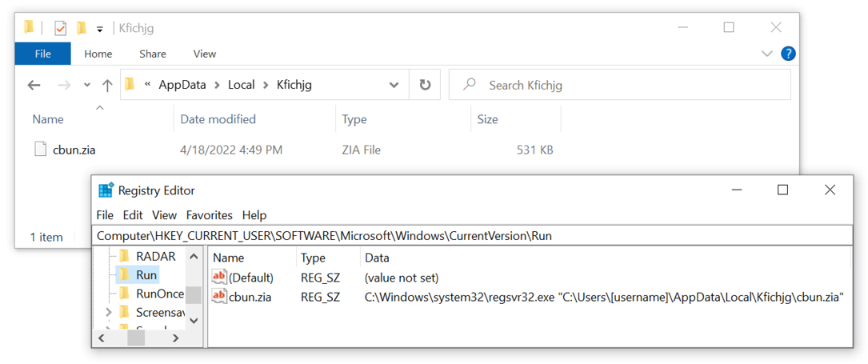
Task: Click the RADAR folder icon in registry tree
Action: tap(125, 255)
